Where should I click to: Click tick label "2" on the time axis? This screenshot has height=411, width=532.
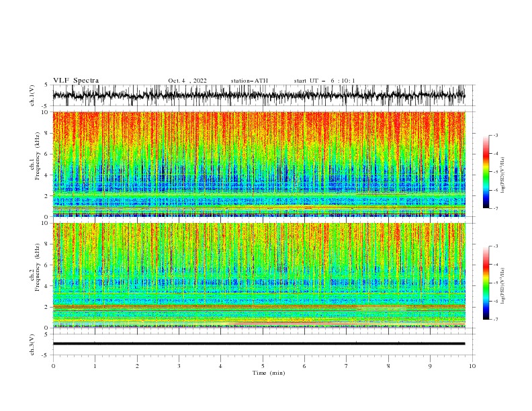click(x=137, y=366)
